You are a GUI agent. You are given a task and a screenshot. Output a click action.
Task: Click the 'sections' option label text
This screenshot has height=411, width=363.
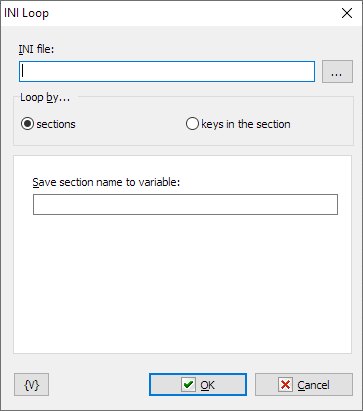56,124
